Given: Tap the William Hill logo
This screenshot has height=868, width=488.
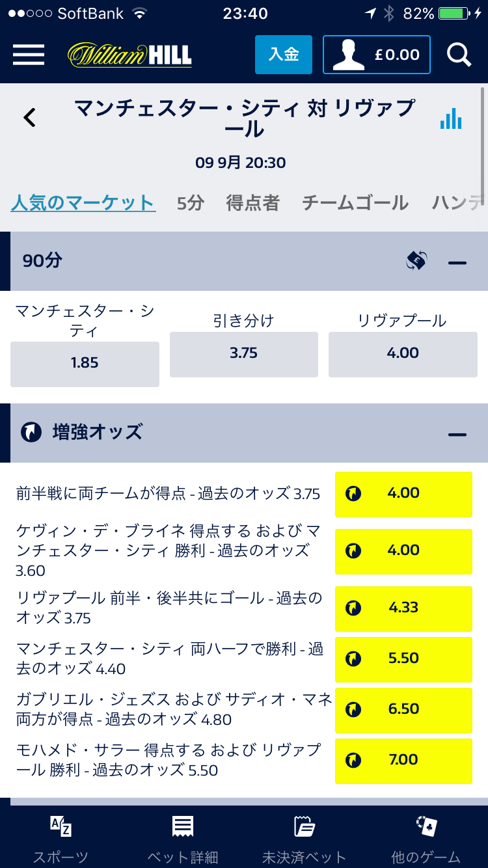Looking at the screenshot, I should coord(130,55).
